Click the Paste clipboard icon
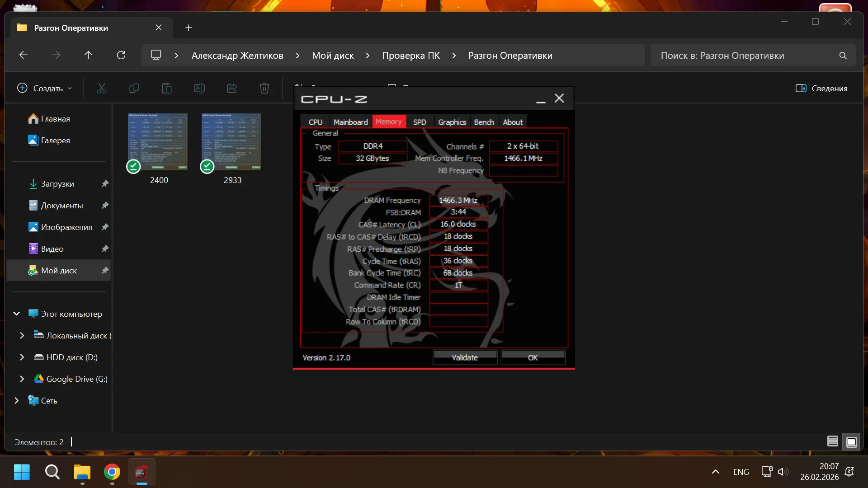The width and height of the screenshot is (868, 488). coord(167,88)
